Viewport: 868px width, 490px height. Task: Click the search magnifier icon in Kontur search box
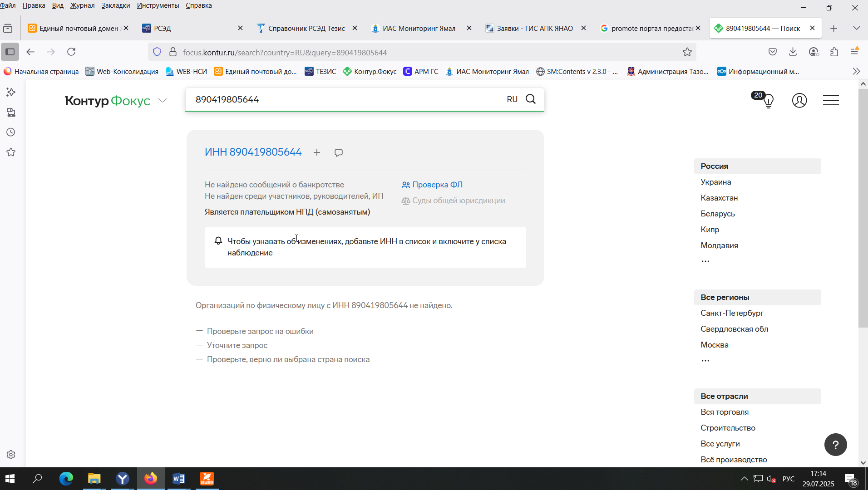click(x=531, y=99)
